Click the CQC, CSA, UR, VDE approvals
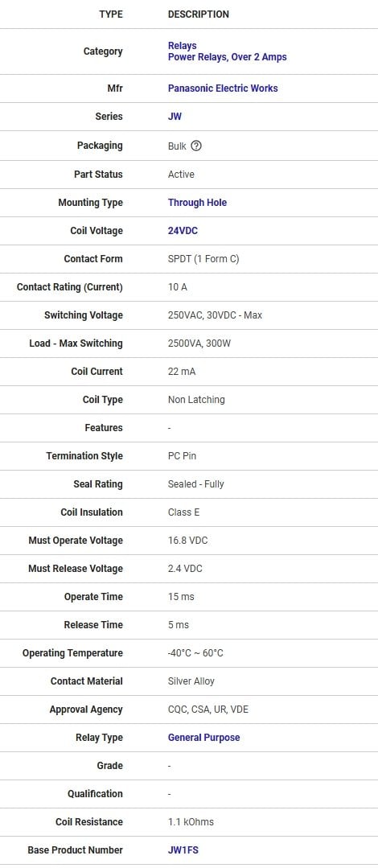Viewport: 378px width, 868px height. pos(208,710)
